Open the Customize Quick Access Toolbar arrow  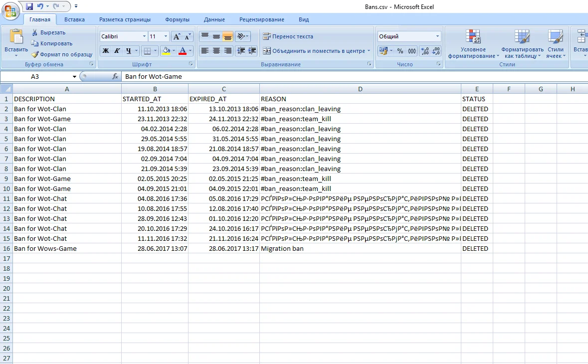click(76, 6)
